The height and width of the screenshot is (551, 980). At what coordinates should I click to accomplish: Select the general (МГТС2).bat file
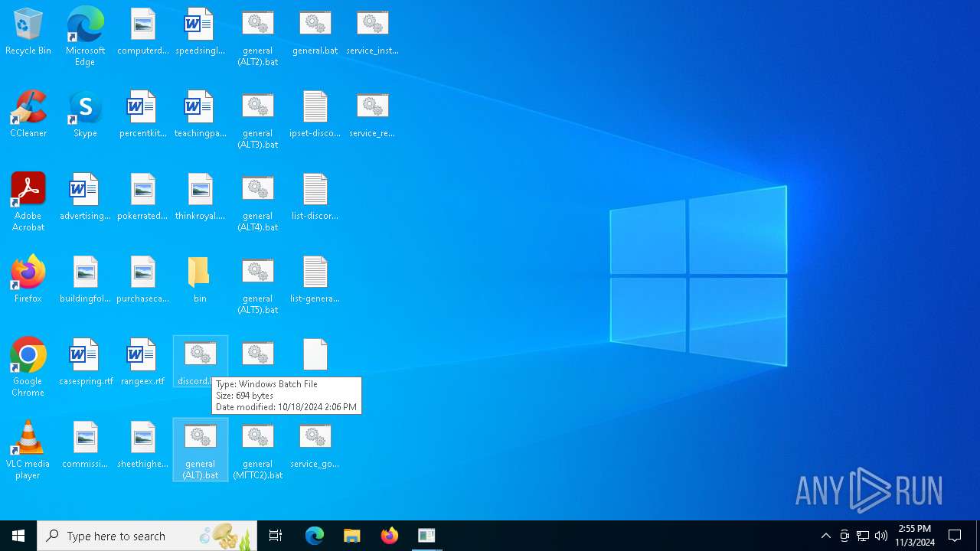pyautogui.click(x=257, y=450)
